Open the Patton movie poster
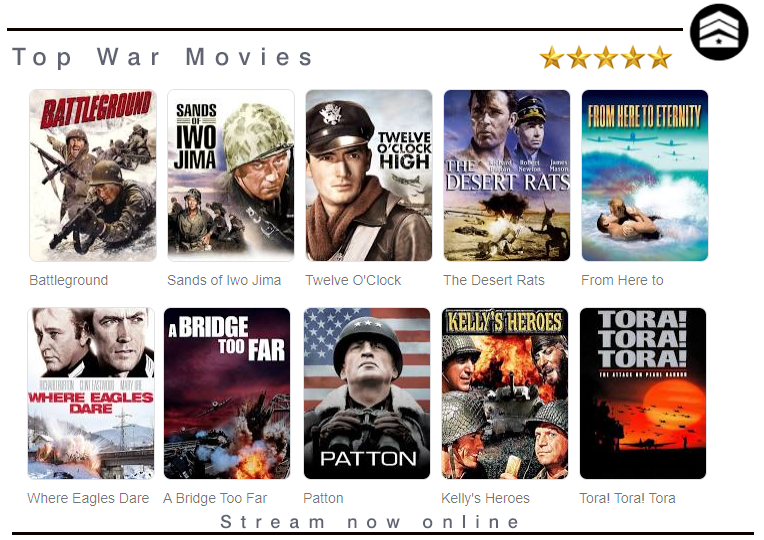Screen dimensions: 764x540 [x=367, y=393]
